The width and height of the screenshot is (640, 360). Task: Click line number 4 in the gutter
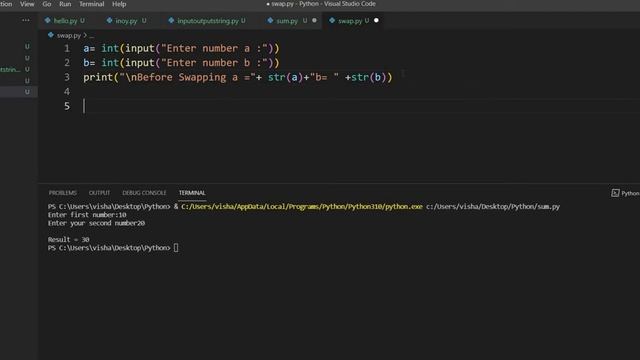pos(67,92)
